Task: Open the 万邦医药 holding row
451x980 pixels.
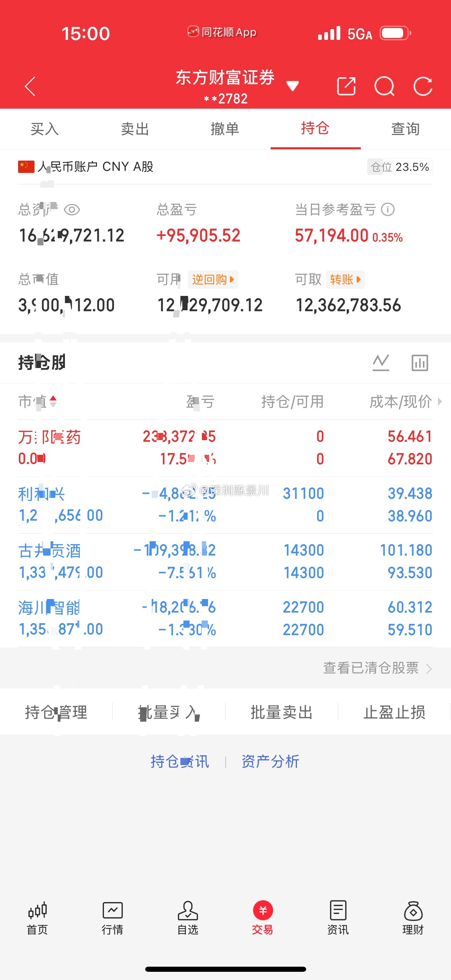Action: pyautogui.click(x=225, y=448)
